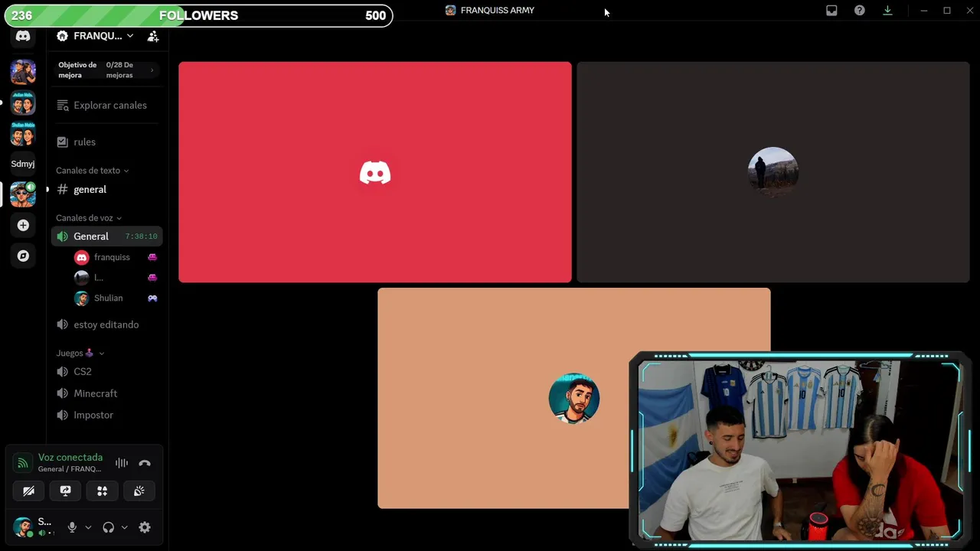
Task: Deafen with the headphones icon
Action: click(x=108, y=527)
